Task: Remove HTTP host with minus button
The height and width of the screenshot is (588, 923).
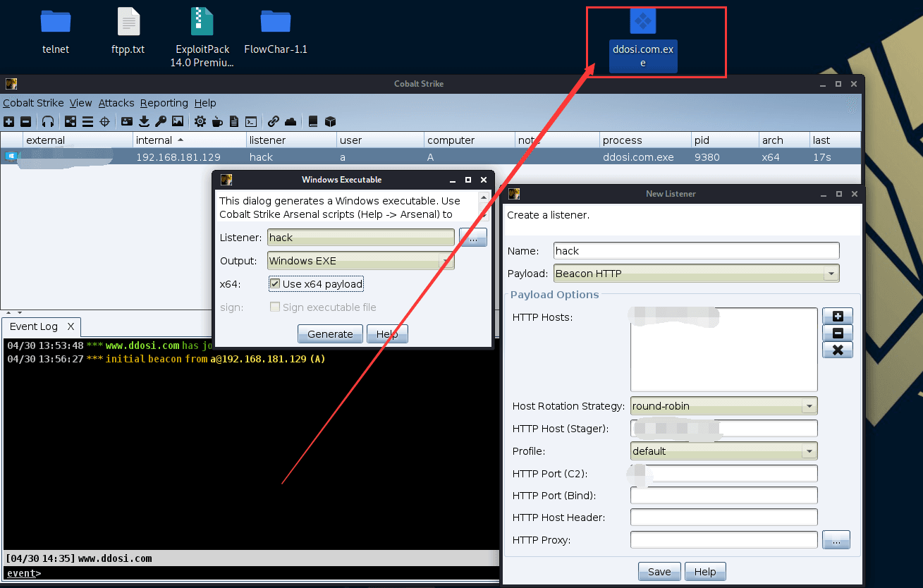Action: (x=838, y=333)
